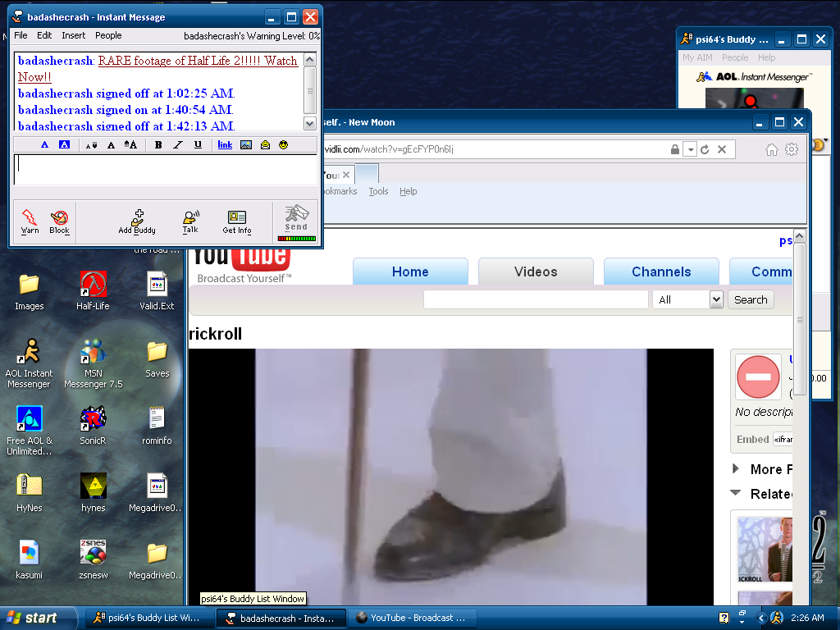Viewport: 840px width, 630px height.
Task: Open the browser's home page icon
Action: [x=771, y=149]
